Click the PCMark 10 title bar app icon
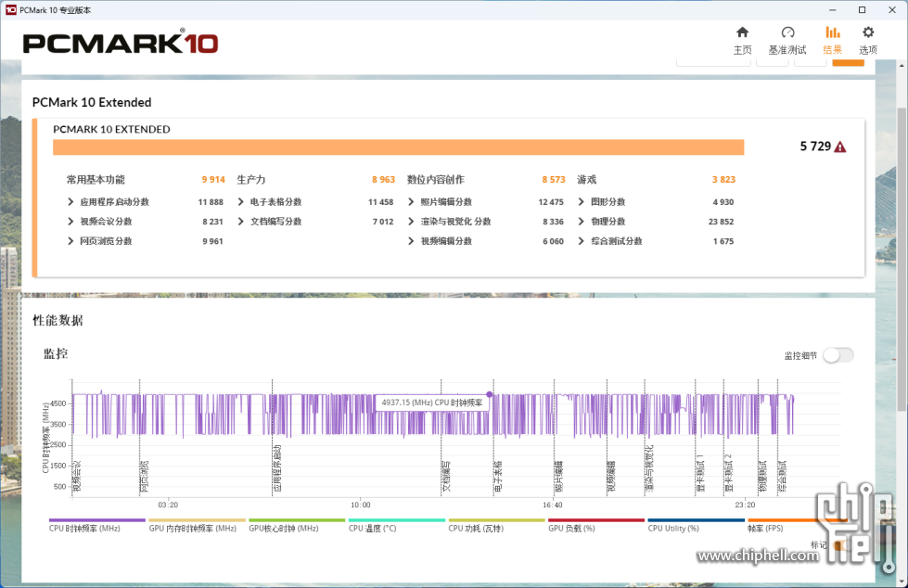Screen dimensions: 908x588 tap(9, 9)
